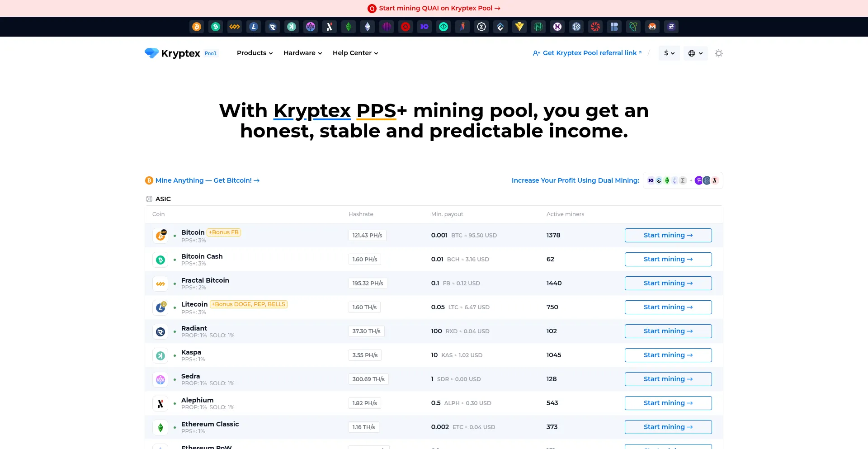Open Fractal Bitcoin icon in top coin bar

[x=235, y=27]
